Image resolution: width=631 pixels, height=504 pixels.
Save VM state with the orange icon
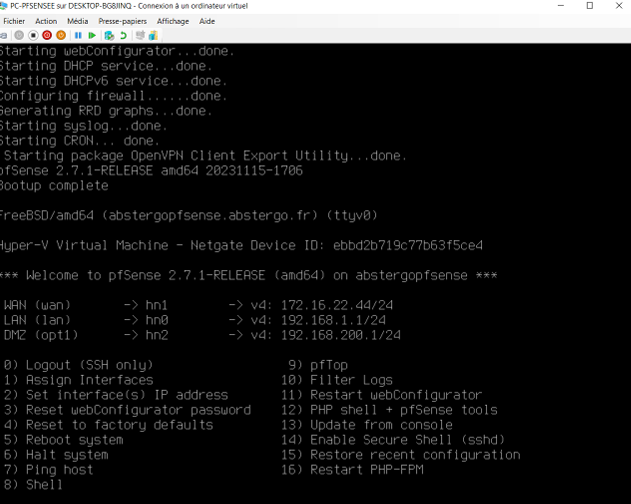(x=61, y=35)
